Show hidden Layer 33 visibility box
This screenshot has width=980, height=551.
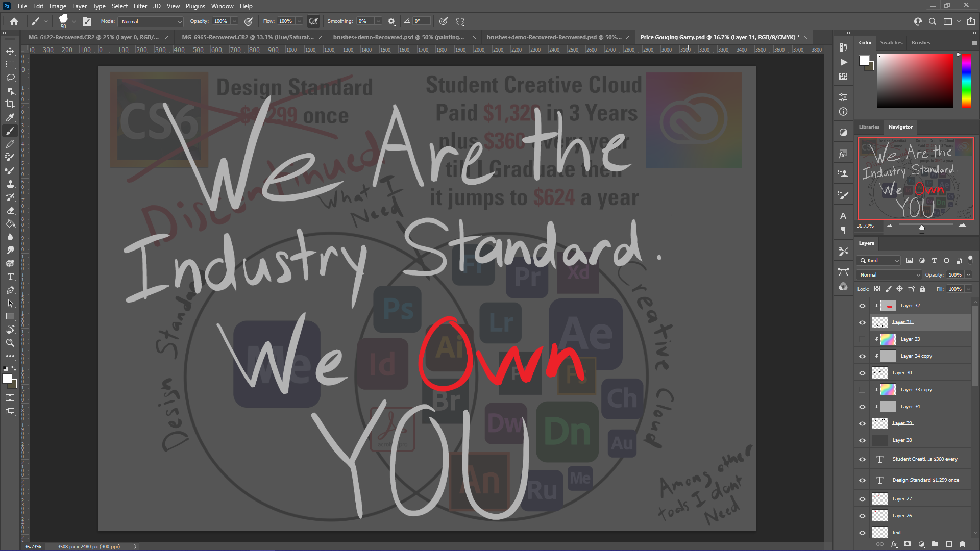point(862,339)
